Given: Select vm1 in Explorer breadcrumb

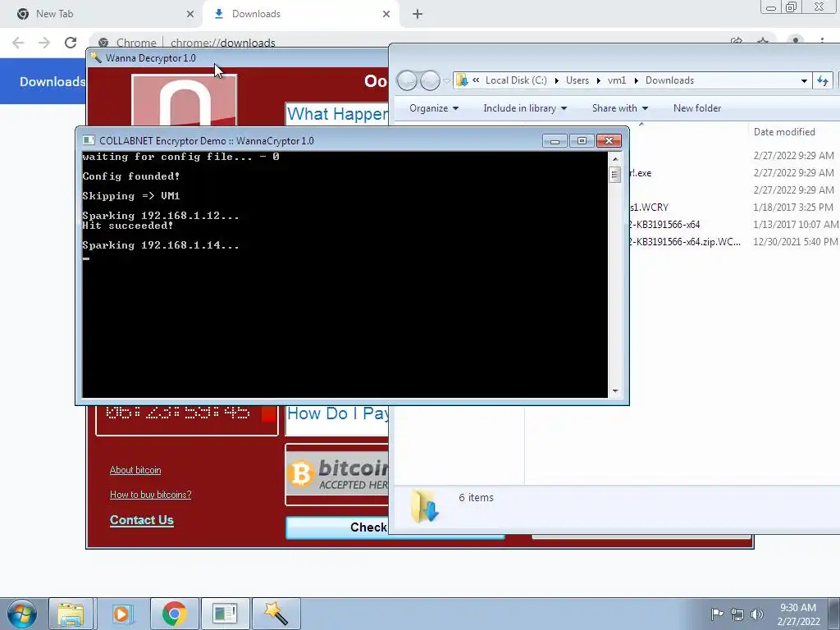Looking at the screenshot, I should pyautogui.click(x=617, y=80).
